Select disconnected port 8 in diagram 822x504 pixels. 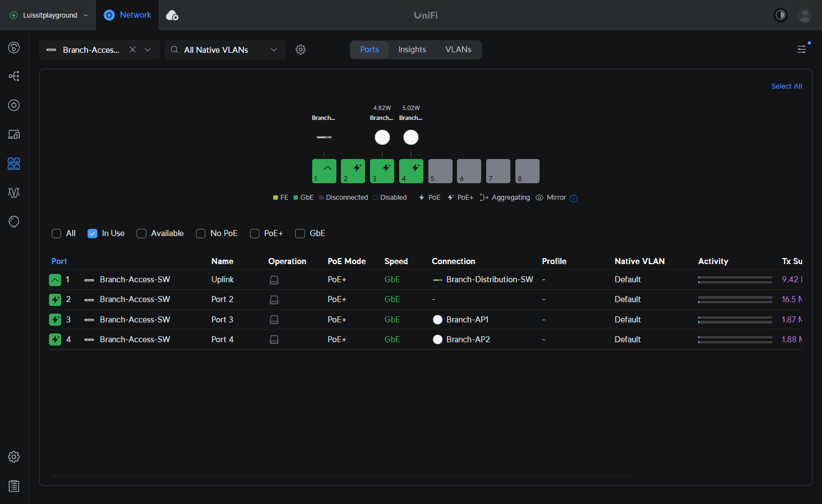coord(527,171)
